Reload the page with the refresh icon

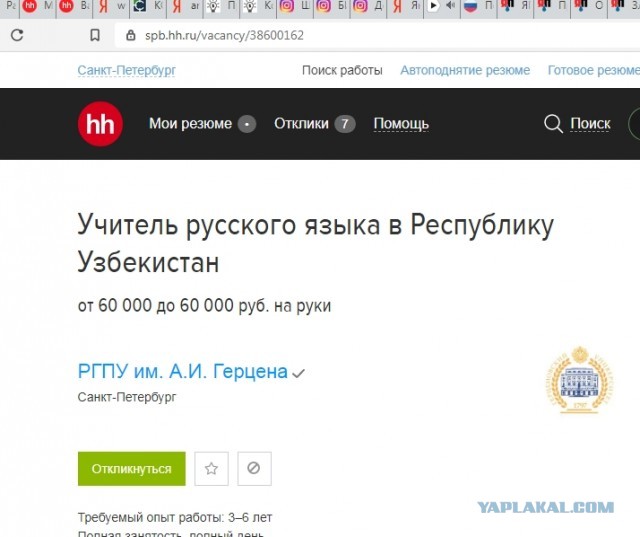click(17, 35)
